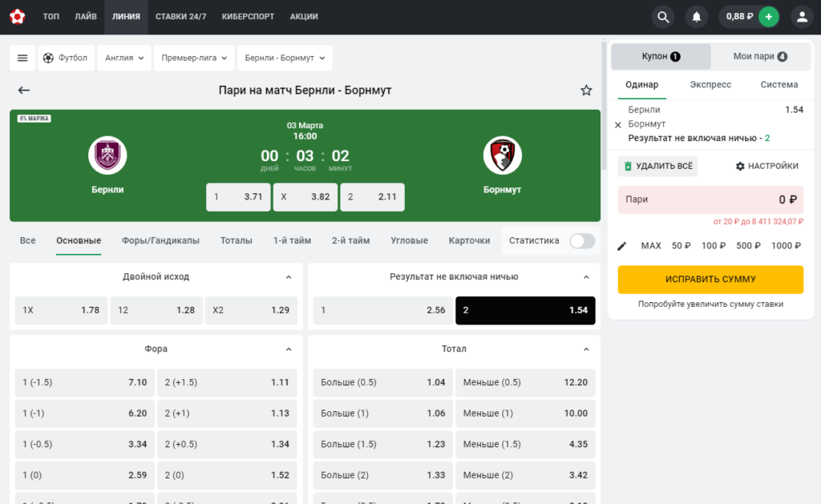Select the Одинар bet type
The image size is (821, 504).
(x=642, y=85)
